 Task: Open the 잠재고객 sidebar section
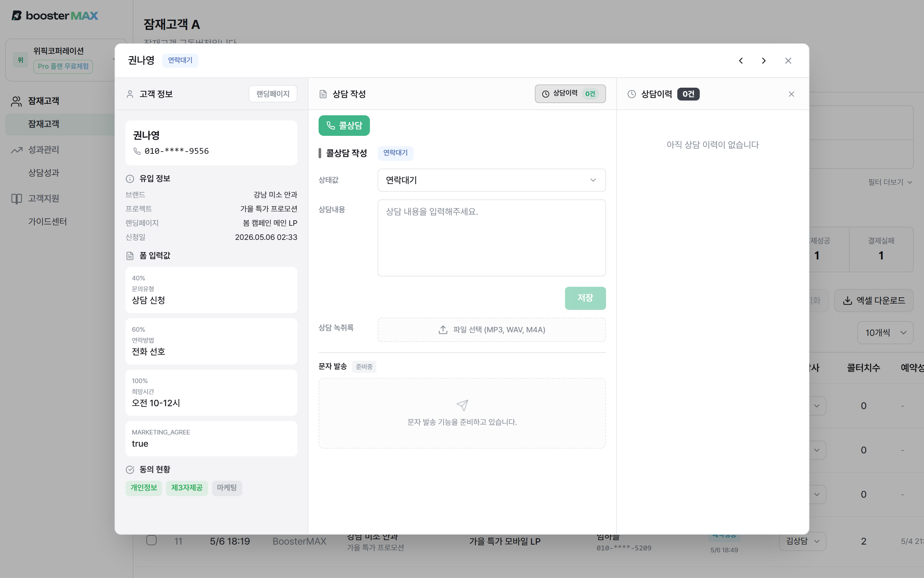pos(44,101)
